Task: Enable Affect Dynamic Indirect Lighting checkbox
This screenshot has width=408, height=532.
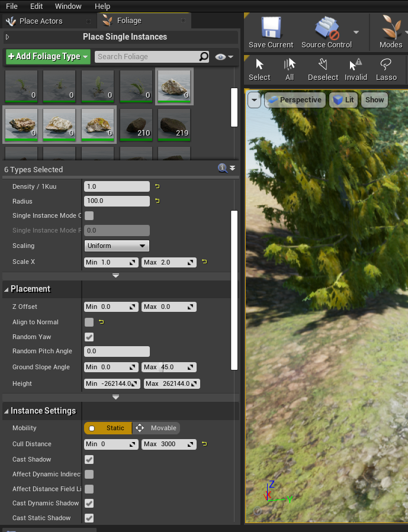Action: click(x=89, y=475)
